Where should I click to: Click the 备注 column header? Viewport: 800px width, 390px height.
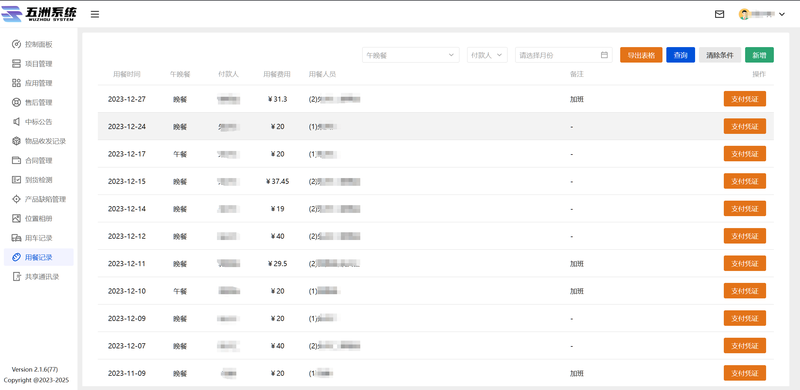[x=577, y=75]
